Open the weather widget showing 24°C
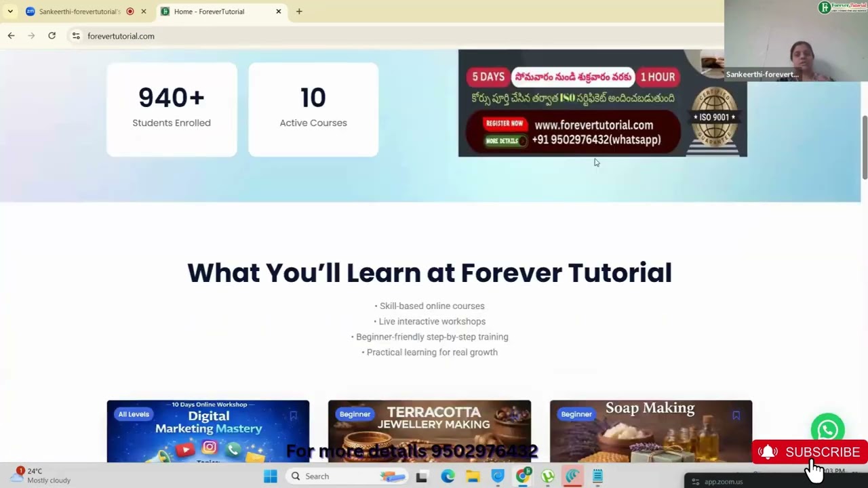Image resolution: width=868 pixels, height=488 pixels. 42,476
